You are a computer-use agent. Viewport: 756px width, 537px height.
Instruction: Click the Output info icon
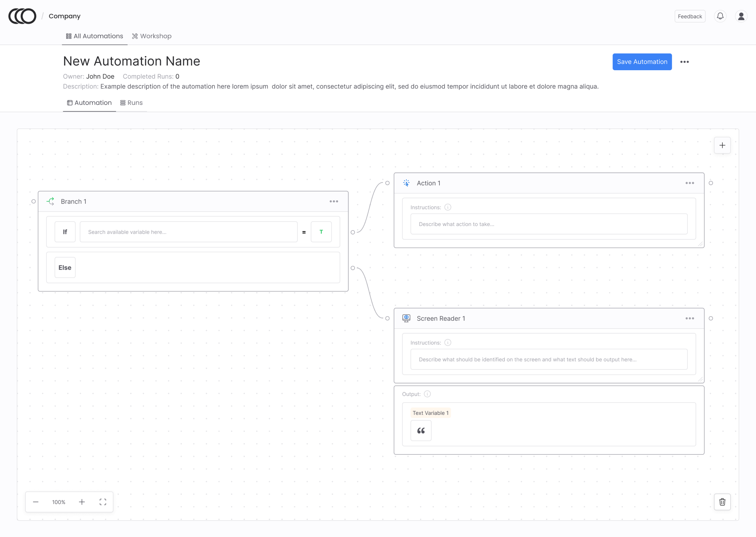click(427, 394)
